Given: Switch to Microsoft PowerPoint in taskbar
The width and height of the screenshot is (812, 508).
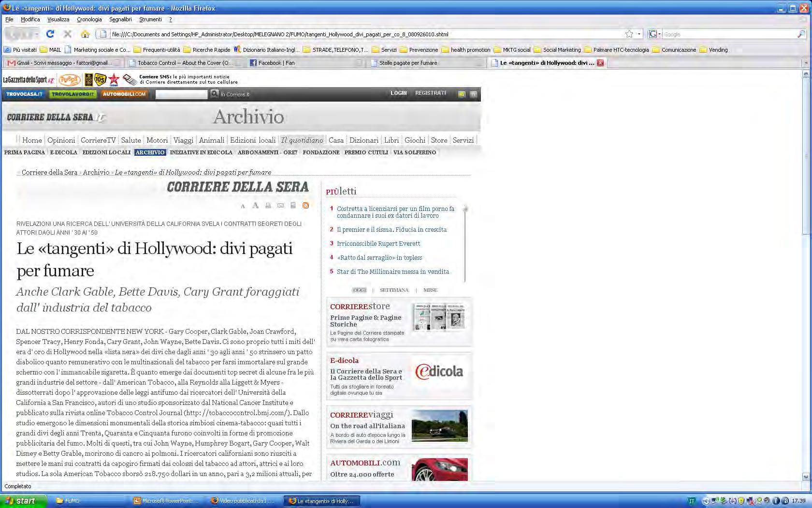Looking at the screenshot, I should (x=168, y=501).
